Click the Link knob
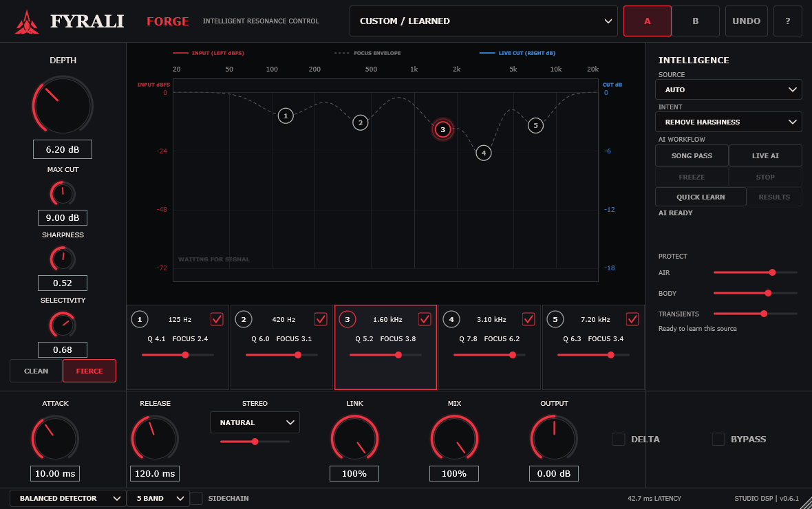Viewport: 812px width, 509px height. 354,438
